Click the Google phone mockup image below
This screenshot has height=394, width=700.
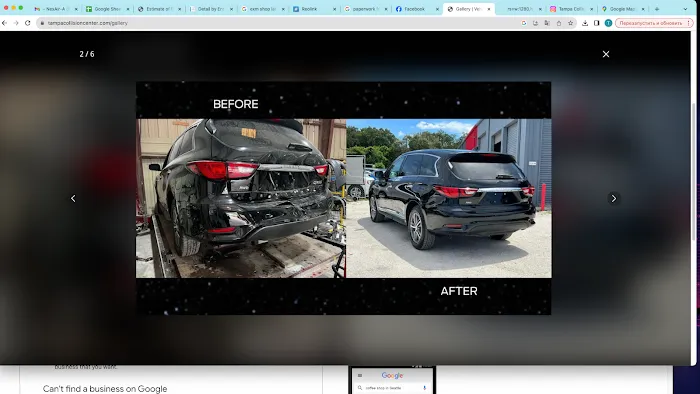(x=392, y=380)
